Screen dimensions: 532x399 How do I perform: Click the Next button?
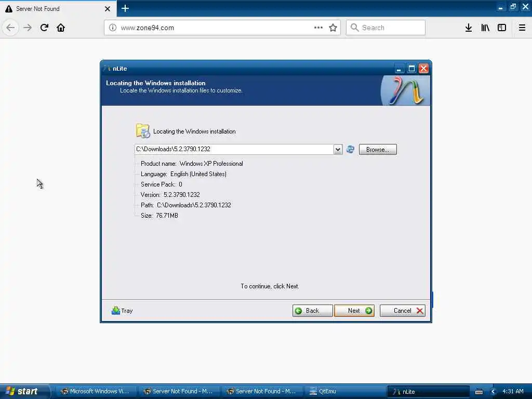tap(354, 311)
